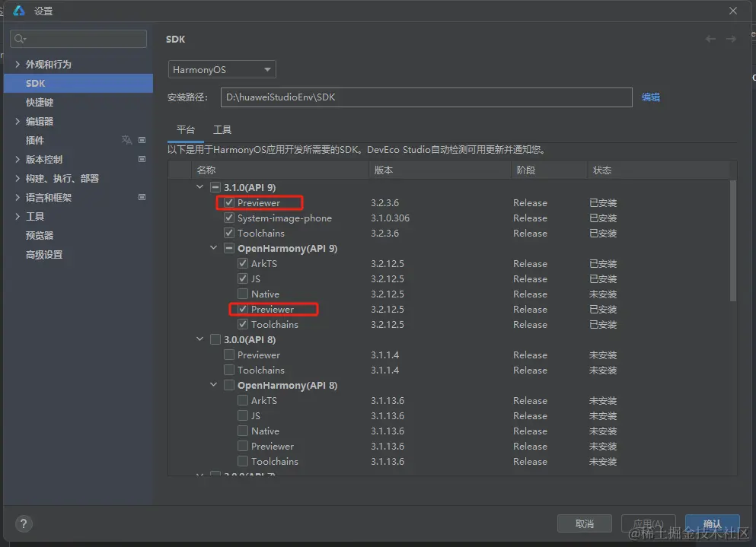The height and width of the screenshot is (547, 756).
Task: Click version 3.1.0.306 of System-image-phone
Action: click(390, 218)
